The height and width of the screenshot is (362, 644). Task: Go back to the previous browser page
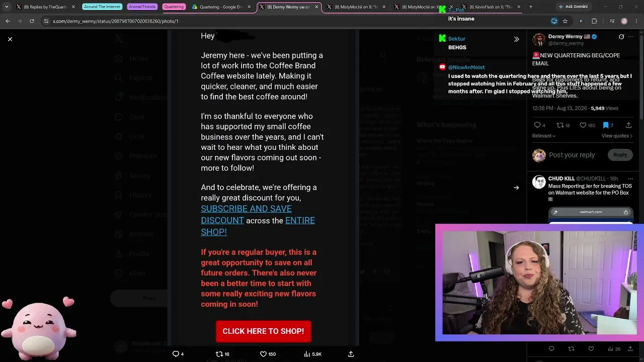(8, 21)
